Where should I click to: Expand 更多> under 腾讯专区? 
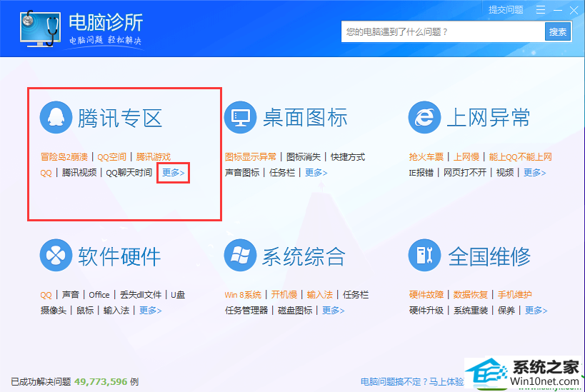click(x=174, y=173)
